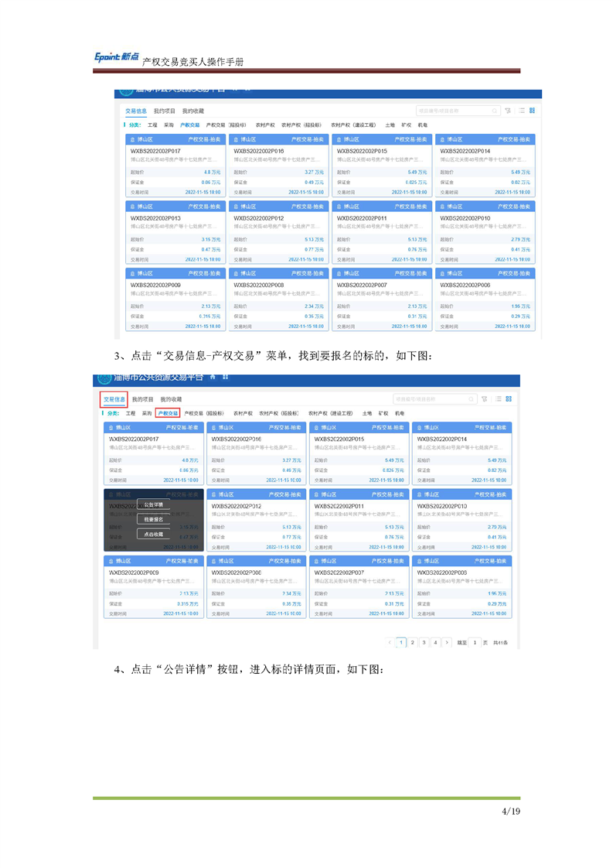Screen dimensions: 613x868
Task: Click the 点击收藏 button on hovered card
Action: (x=153, y=534)
